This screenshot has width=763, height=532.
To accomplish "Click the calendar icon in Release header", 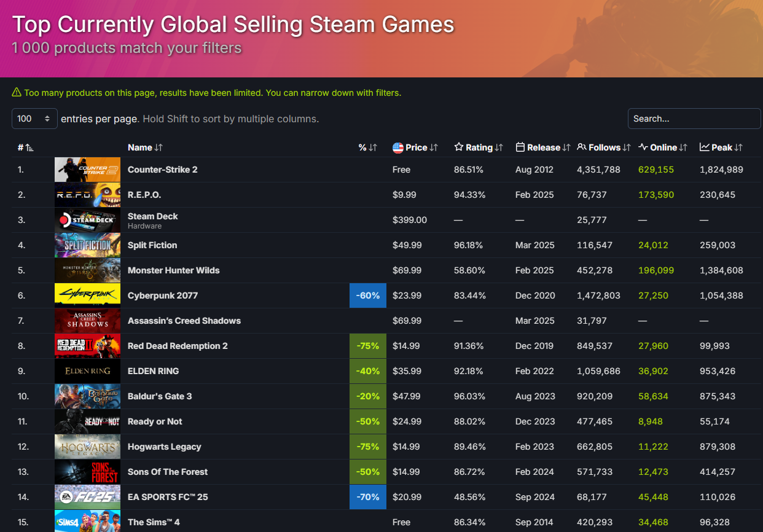I will tap(520, 147).
